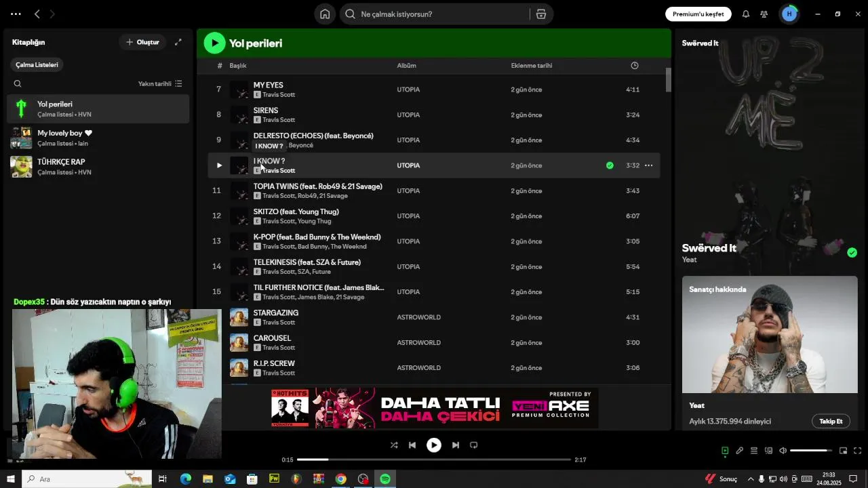Viewport: 868px width, 488px height.
Task: Open notifications bell icon
Action: [746, 14]
